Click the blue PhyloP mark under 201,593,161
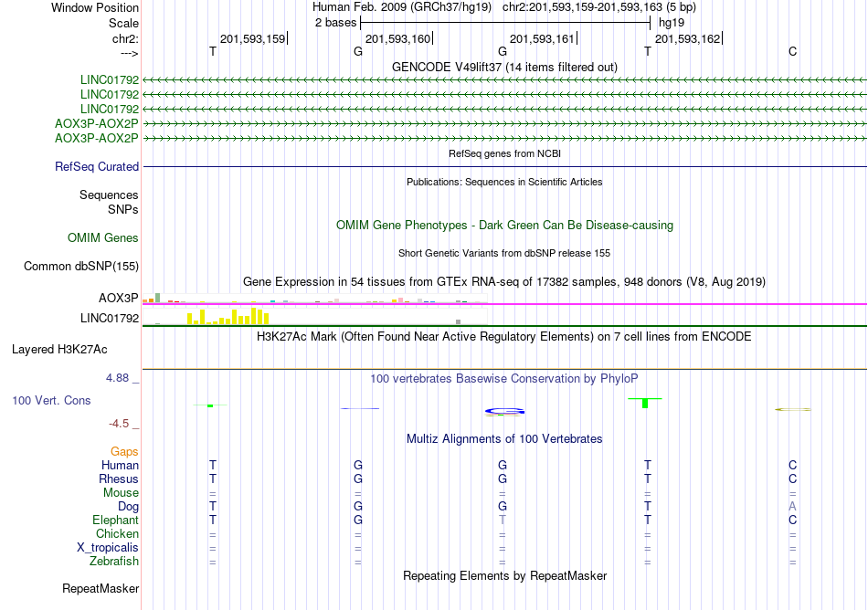868x610 pixels. coord(504,412)
